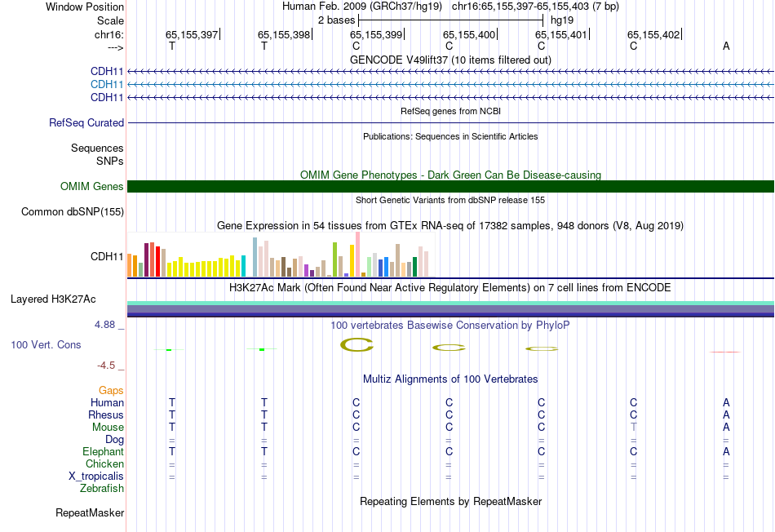Click the greyed T mismatch in Mouse row
The width and height of the screenshot is (775, 532).
point(634,428)
